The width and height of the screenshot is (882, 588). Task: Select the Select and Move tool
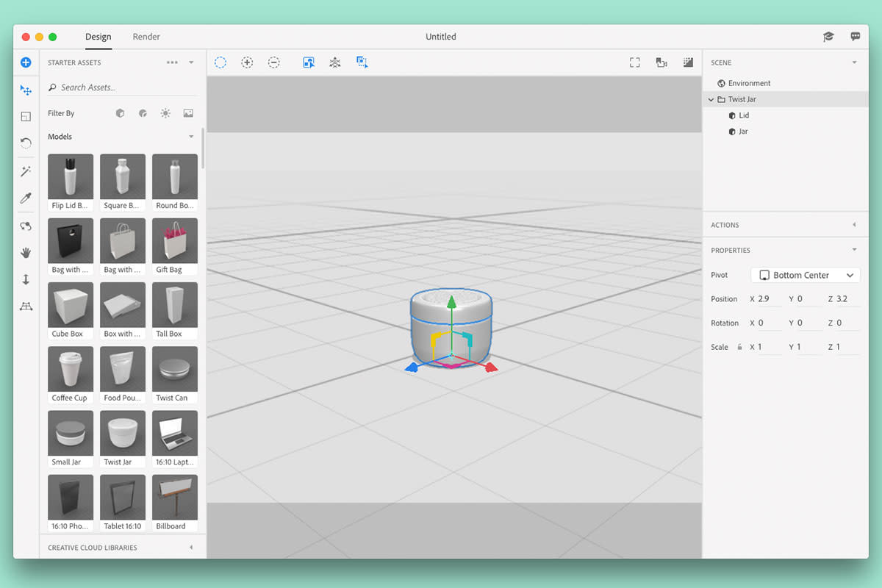26,90
